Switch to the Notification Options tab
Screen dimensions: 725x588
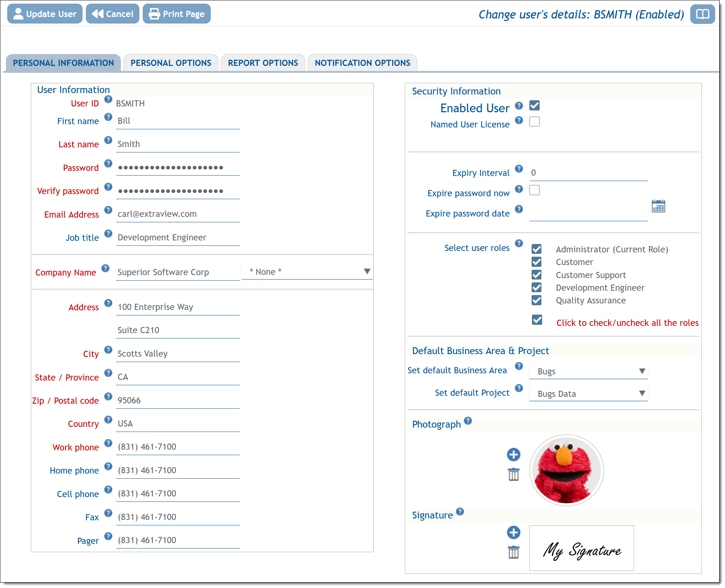tap(362, 63)
